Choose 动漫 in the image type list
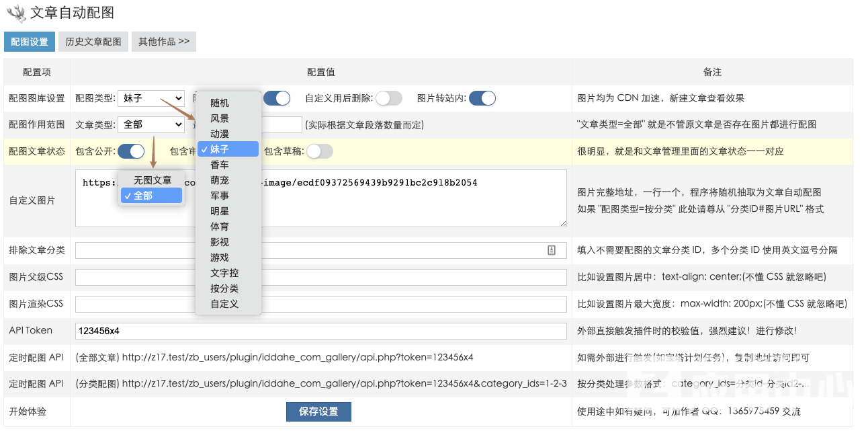868x433 pixels. click(x=220, y=134)
